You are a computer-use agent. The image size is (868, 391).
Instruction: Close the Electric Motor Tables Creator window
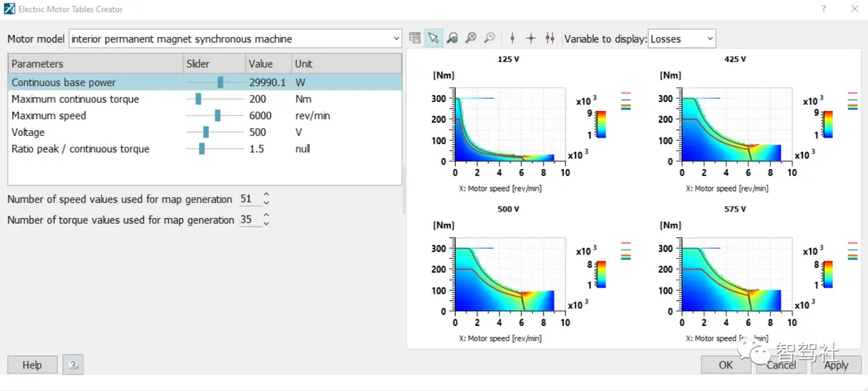coord(854,9)
